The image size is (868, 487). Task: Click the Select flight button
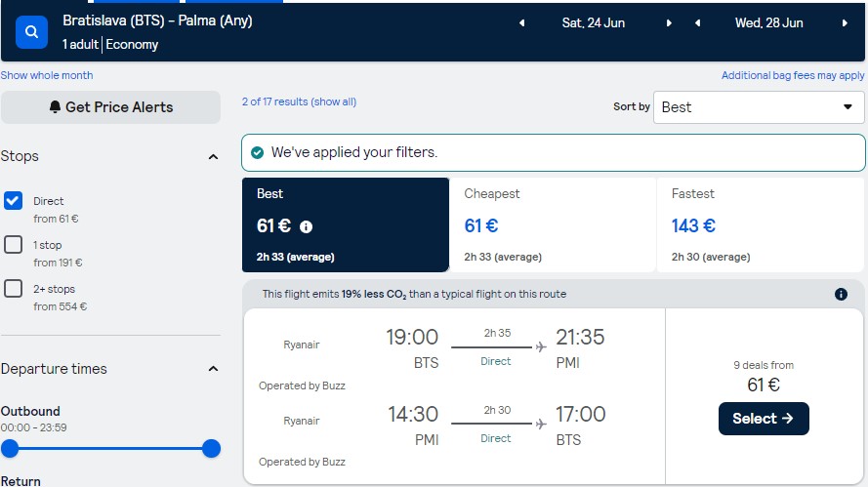point(764,419)
